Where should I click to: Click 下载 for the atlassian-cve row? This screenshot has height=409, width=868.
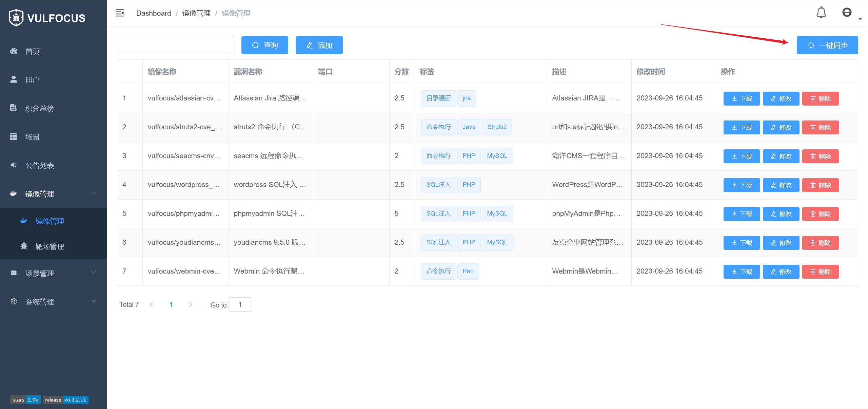[742, 98]
